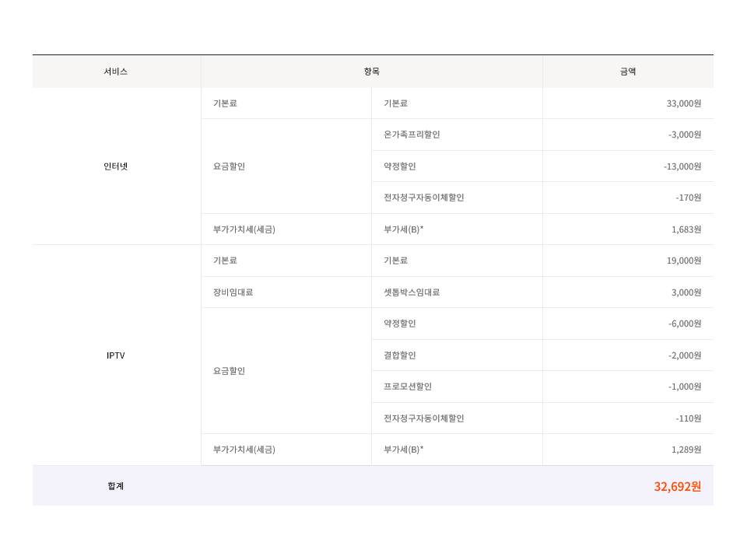The width and height of the screenshot is (747, 560).
Task: Click the orange 32,692원 total amount
Action: 677,486
